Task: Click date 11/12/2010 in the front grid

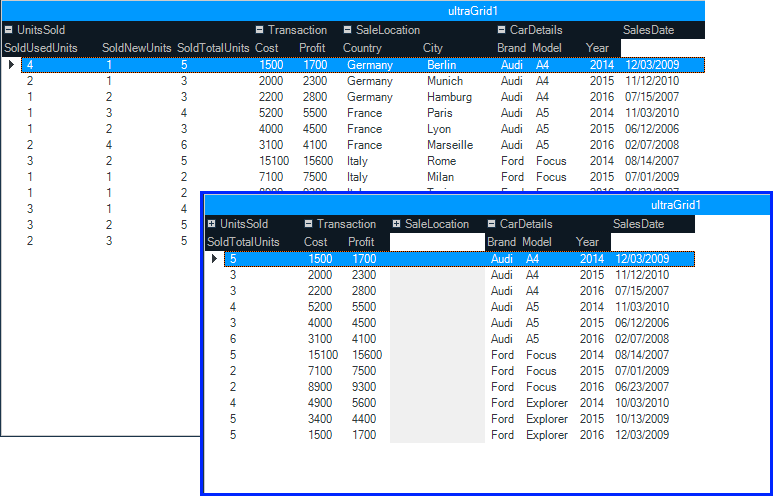Action: click(642, 275)
